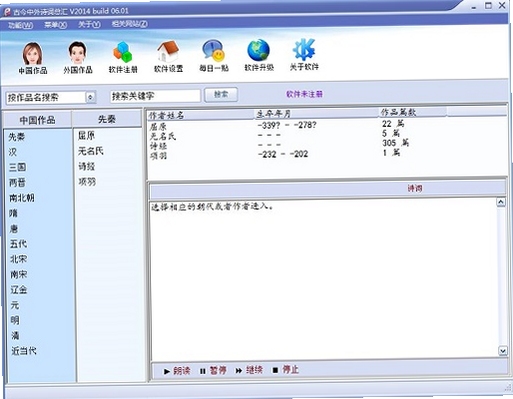513x399 pixels.
Task: Expand the 按作品名搜索 dropdown arrow
Action: click(90, 97)
